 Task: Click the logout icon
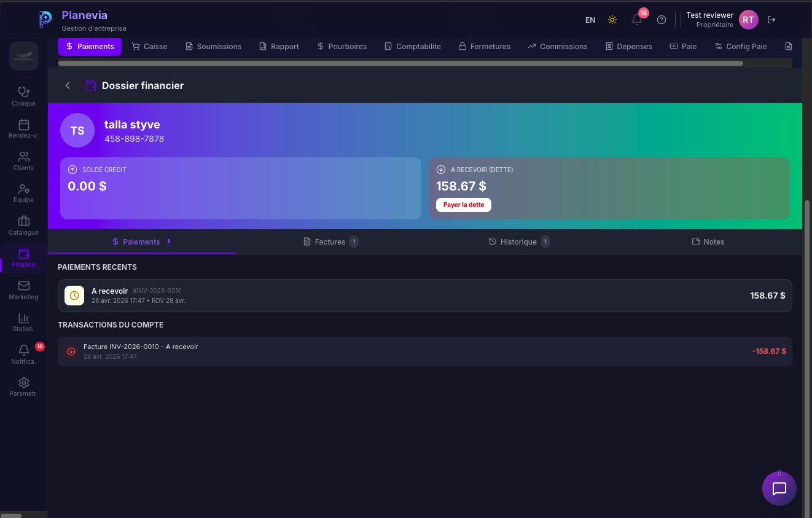[x=772, y=20]
